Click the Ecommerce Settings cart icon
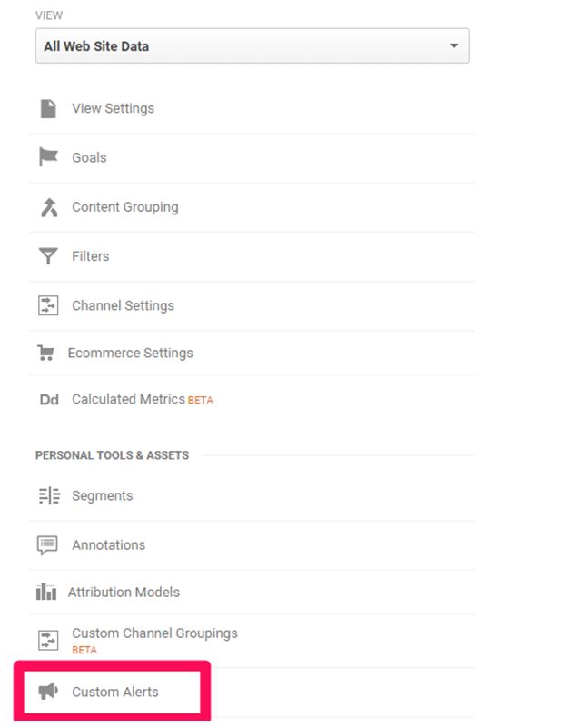 pyautogui.click(x=46, y=353)
